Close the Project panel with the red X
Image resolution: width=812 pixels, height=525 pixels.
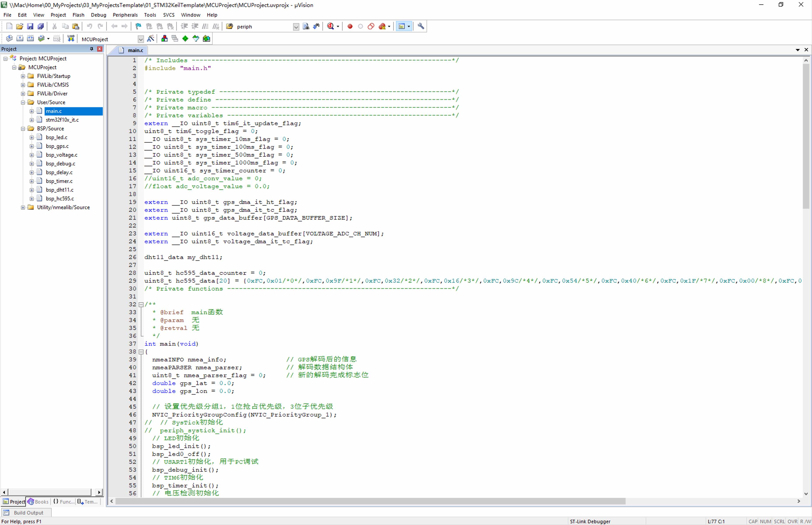point(100,49)
